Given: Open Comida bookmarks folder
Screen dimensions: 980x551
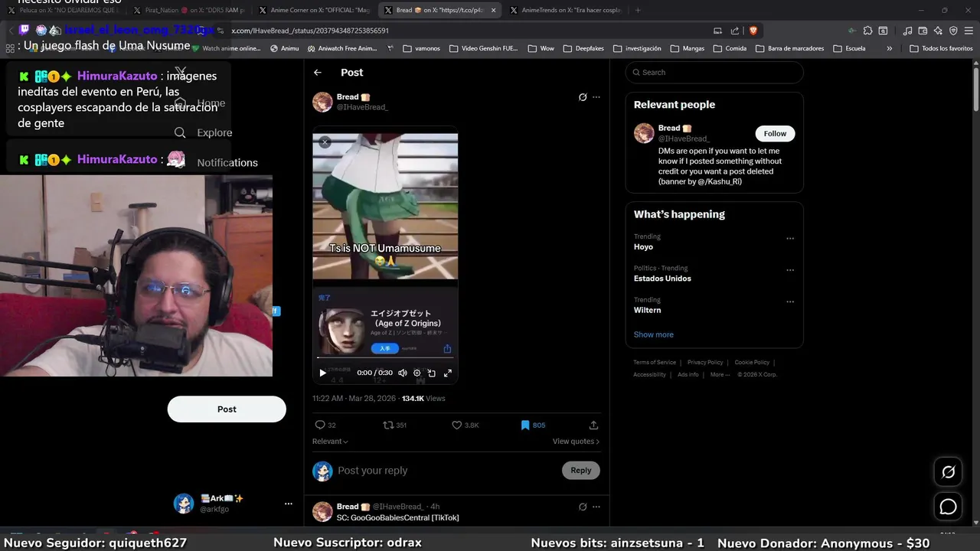Looking at the screenshot, I should [x=729, y=48].
